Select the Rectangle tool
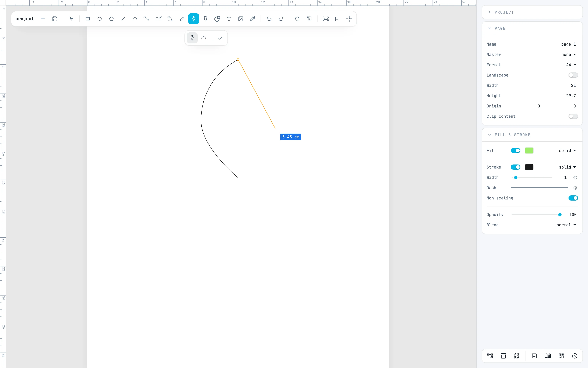This screenshot has width=588, height=368. pyautogui.click(x=88, y=19)
